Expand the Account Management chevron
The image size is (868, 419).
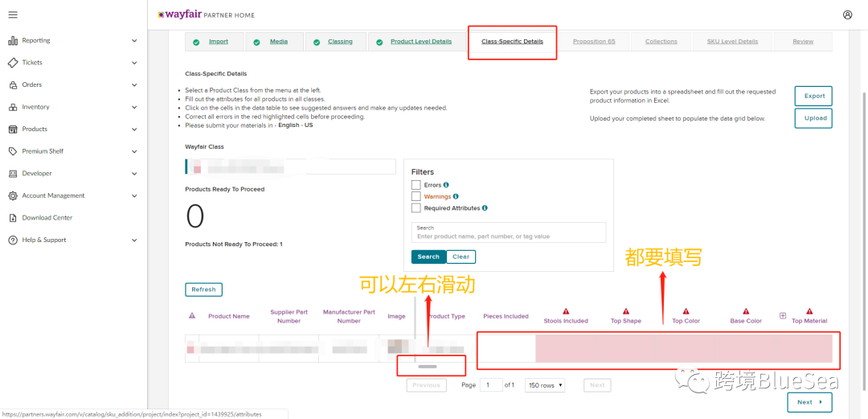point(134,195)
